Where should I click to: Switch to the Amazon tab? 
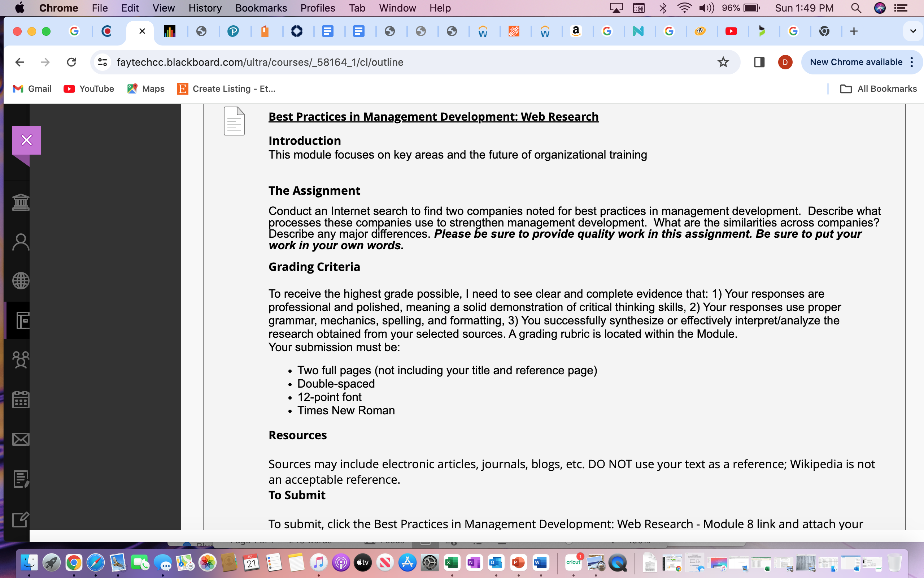pyautogui.click(x=576, y=31)
